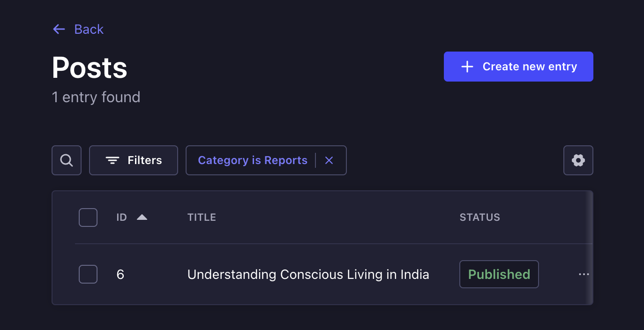
Task: Open view settings via the gear icon
Action: [x=578, y=160]
